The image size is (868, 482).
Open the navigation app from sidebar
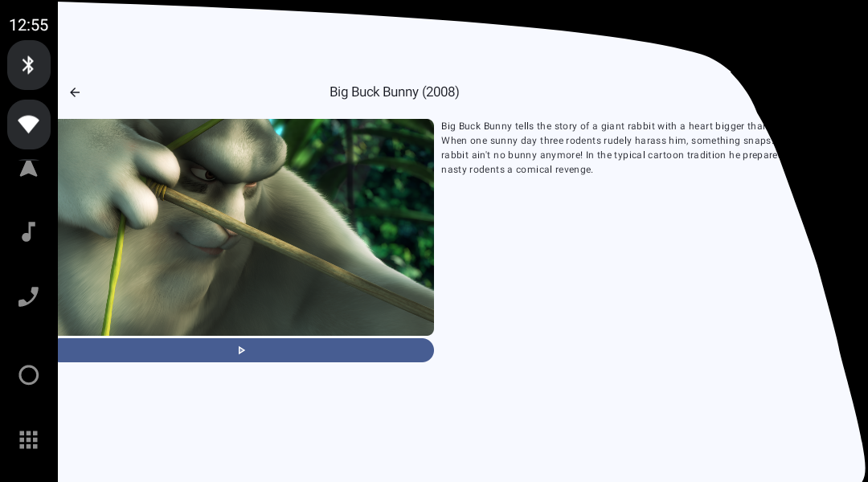29,168
